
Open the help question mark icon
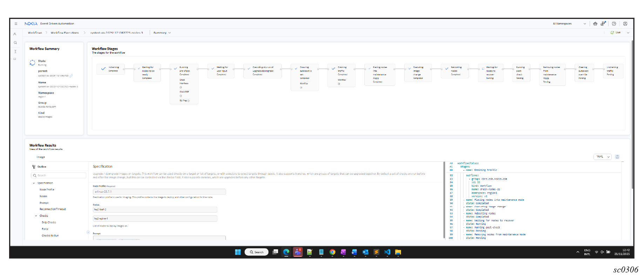[x=614, y=24]
